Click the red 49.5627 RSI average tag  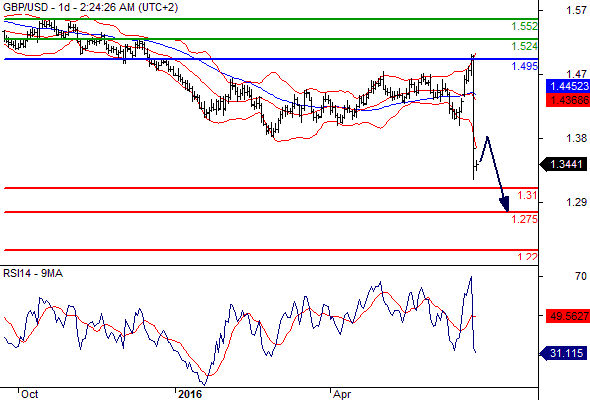coord(568,316)
